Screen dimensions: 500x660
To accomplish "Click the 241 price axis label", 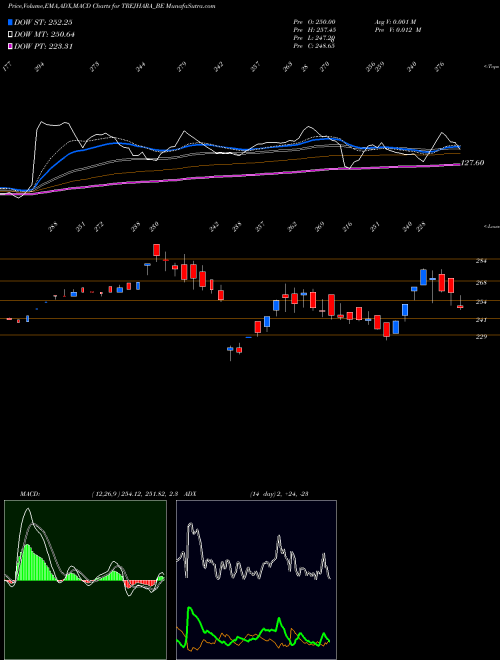I will coord(481,320).
